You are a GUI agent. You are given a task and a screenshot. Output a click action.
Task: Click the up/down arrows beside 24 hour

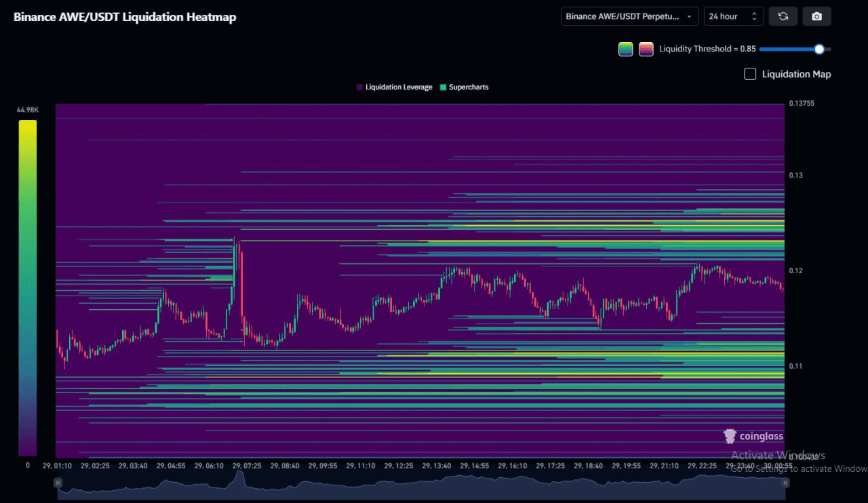[753, 16]
